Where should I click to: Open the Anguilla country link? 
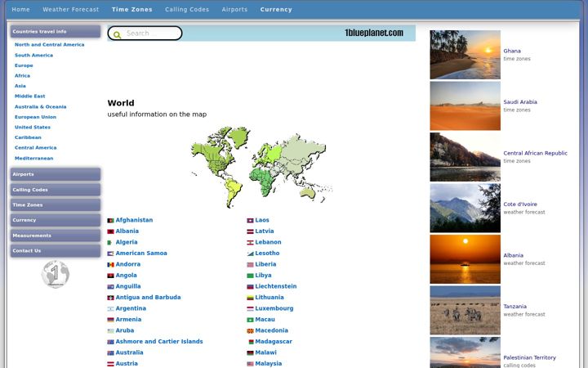[x=128, y=286]
